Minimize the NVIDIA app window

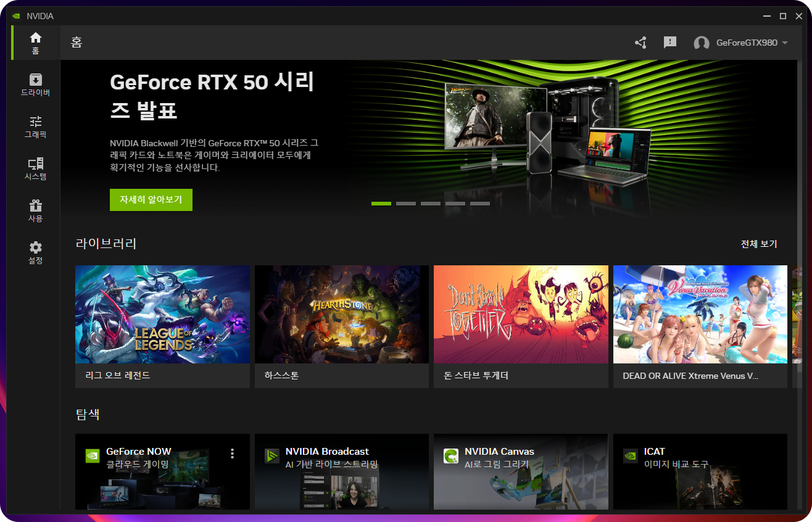tap(767, 16)
